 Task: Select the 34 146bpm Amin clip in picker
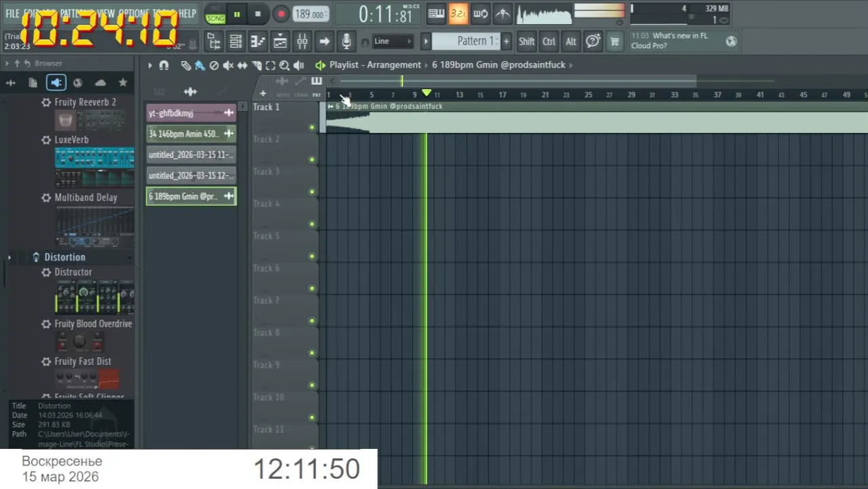(191, 134)
